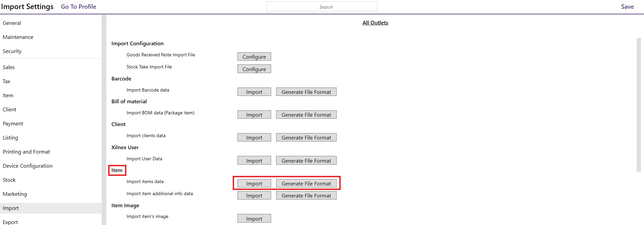The height and width of the screenshot is (225, 644).
Task: Open the Marketing settings section
Action: 15,194
